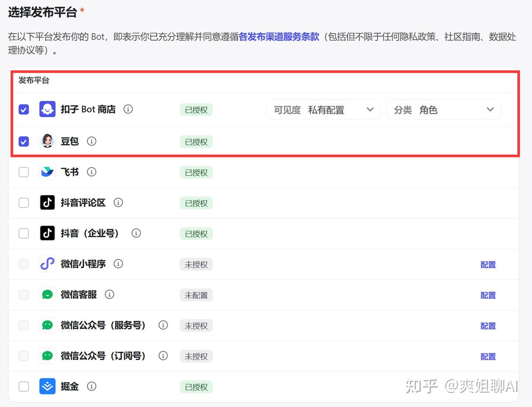Click the 已授权 badge in 抖音（企业号）row
The width and height of the screenshot is (532, 407).
pos(196,234)
